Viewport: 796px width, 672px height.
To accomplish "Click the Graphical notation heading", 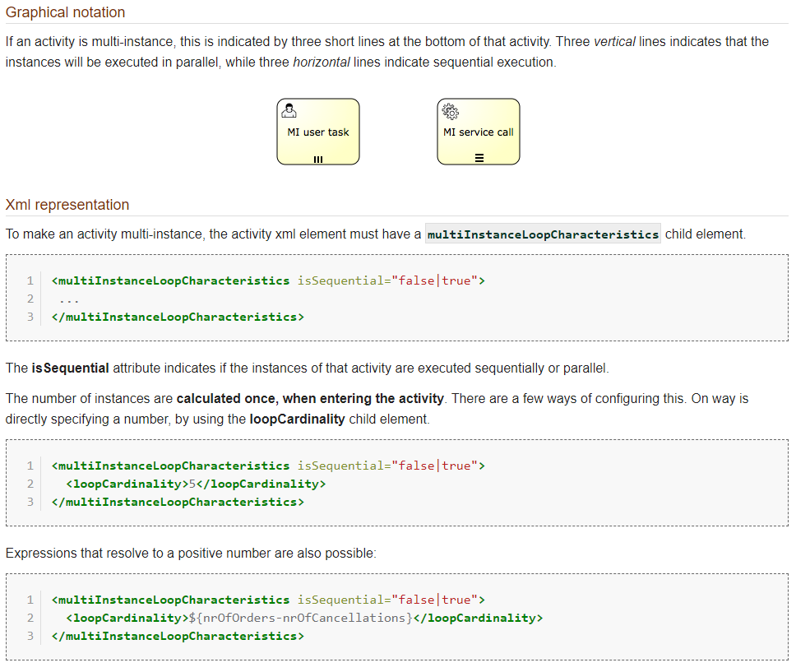I will point(66,12).
